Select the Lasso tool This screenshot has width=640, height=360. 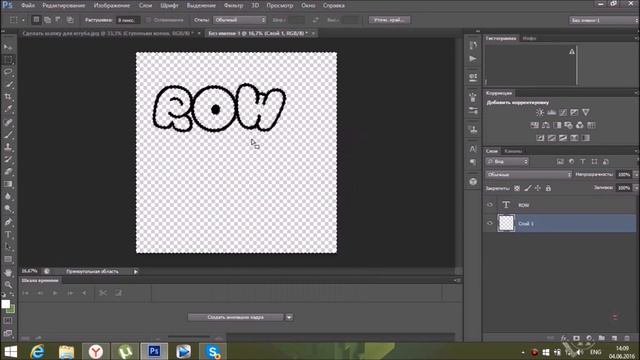coord(8,72)
